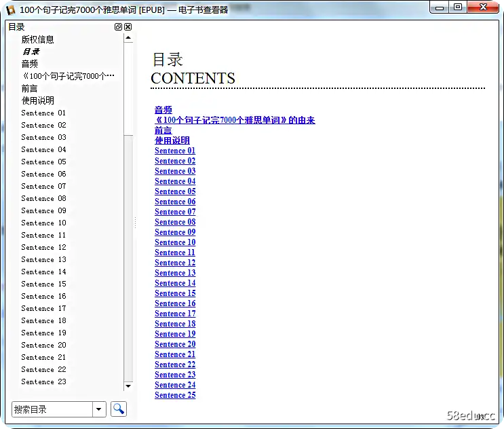Open the Sentence 15 link in contents
This screenshot has width=504, height=429.
[175, 293]
